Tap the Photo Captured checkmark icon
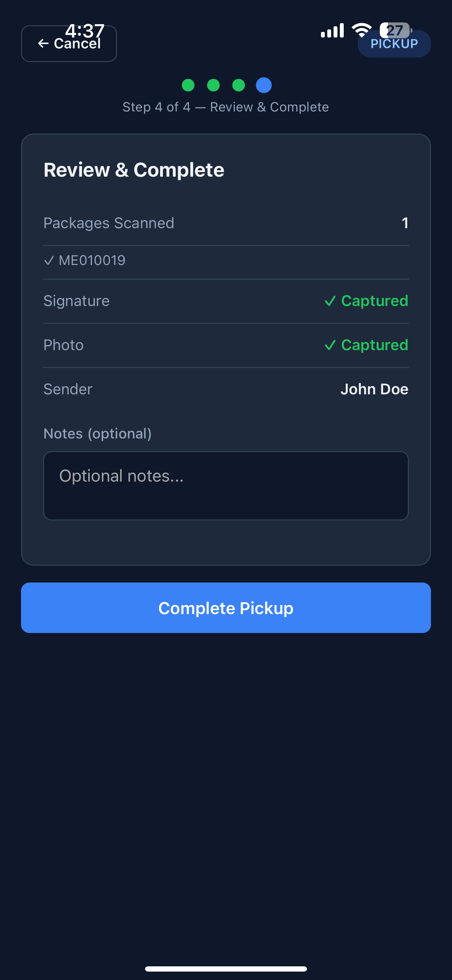 [x=330, y=346]
